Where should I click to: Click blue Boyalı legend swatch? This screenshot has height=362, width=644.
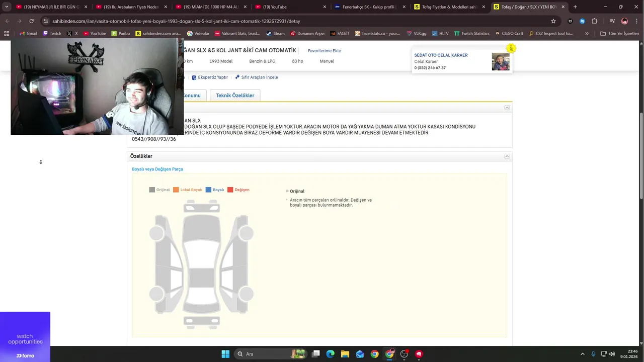coord(208,190)
